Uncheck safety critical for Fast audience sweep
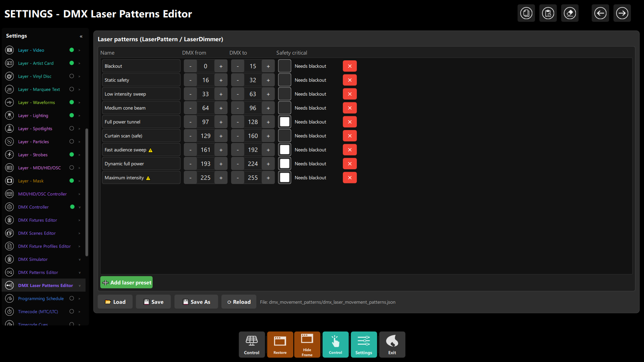The image size is (644, 362). click(284, 150)
